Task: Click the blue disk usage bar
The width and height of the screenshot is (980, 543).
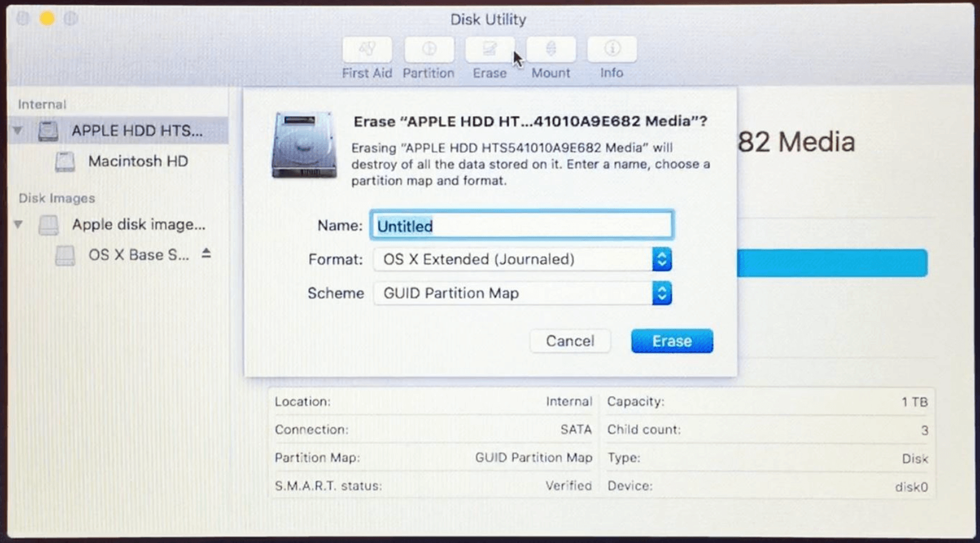Action: coord(832,263)
